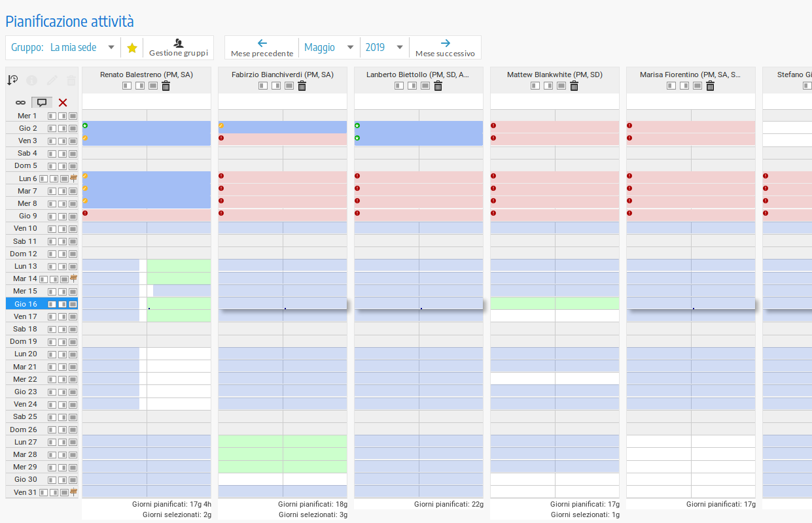Select full days for Mattew Blankwhite
Image resolution: width=812 pixels, height=523 pixels.
[561, 86]
